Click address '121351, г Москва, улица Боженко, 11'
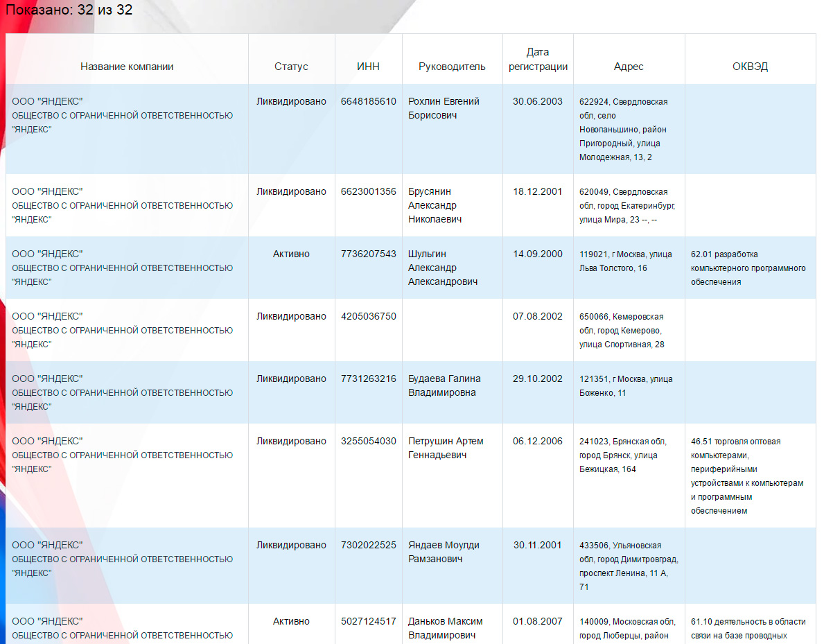Screen dimensions: 824x644 pyautogui.click(x=626, y=386)
